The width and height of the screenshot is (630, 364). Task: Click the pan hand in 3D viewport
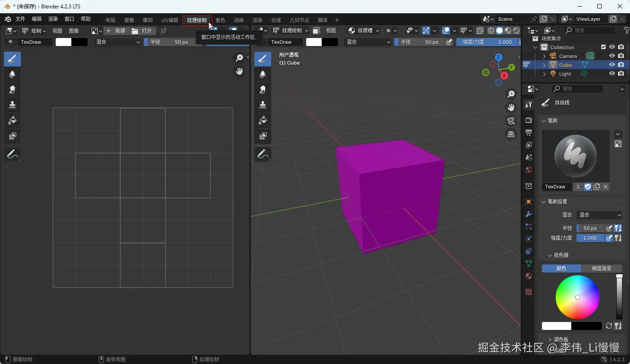[511, 107]
